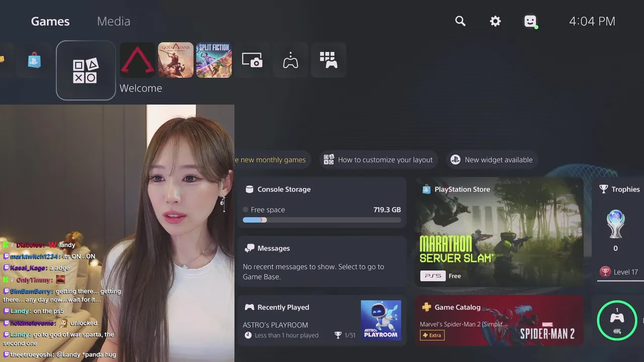
Task: Switch to the Media tab
Action: click(x=114, y=21)
